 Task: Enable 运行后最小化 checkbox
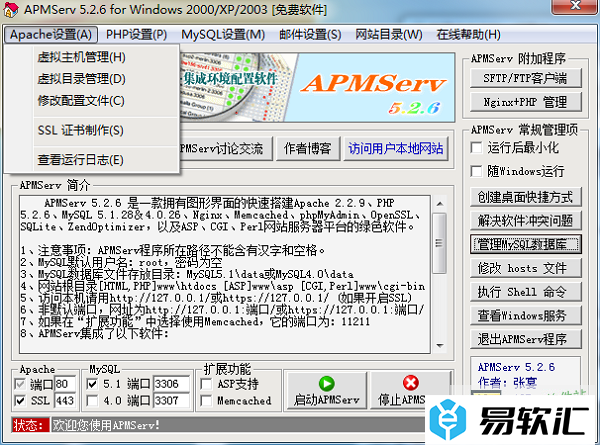pos(476,148)
